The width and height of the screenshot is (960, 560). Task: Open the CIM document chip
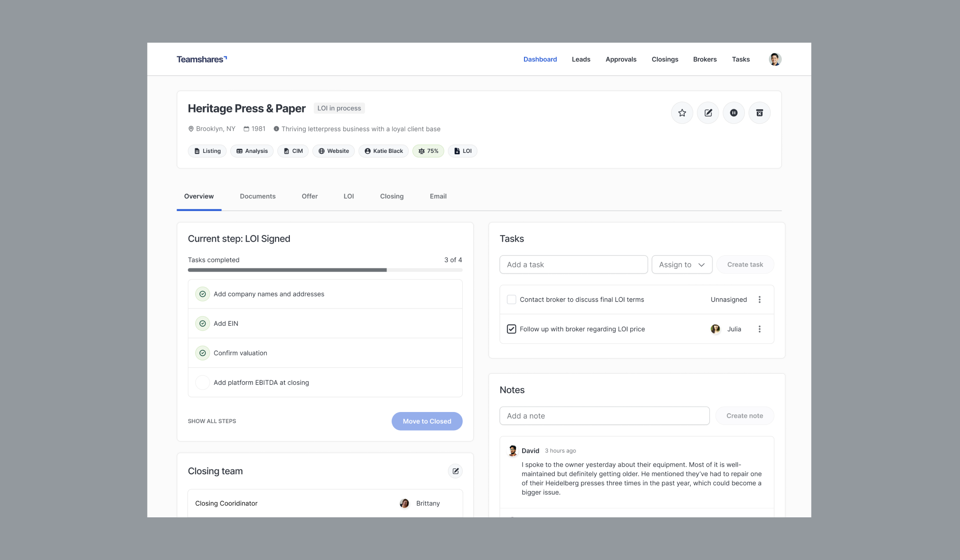[293, 151]
